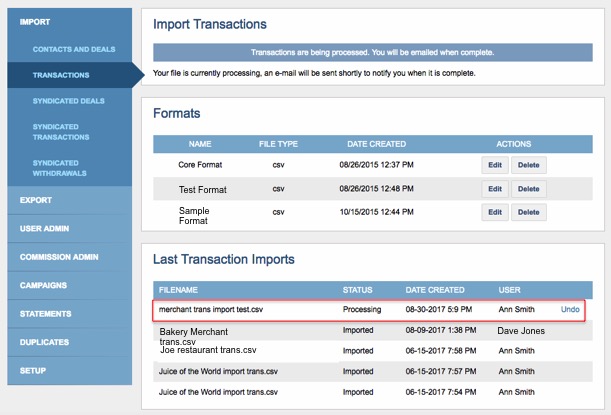611x415 pixels.
Task: Select 'Core Format' name cell
Action: point(200,165)
